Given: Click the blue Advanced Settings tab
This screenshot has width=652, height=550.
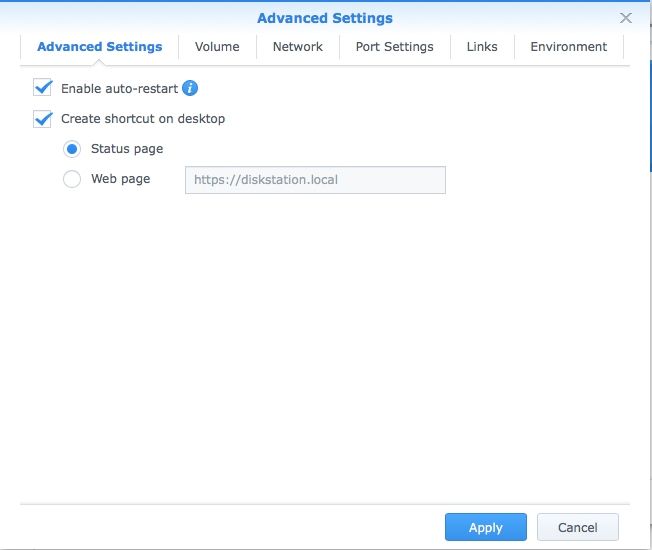Looking at the screenshot, I should pyautogui.click(x=100, y=47).
